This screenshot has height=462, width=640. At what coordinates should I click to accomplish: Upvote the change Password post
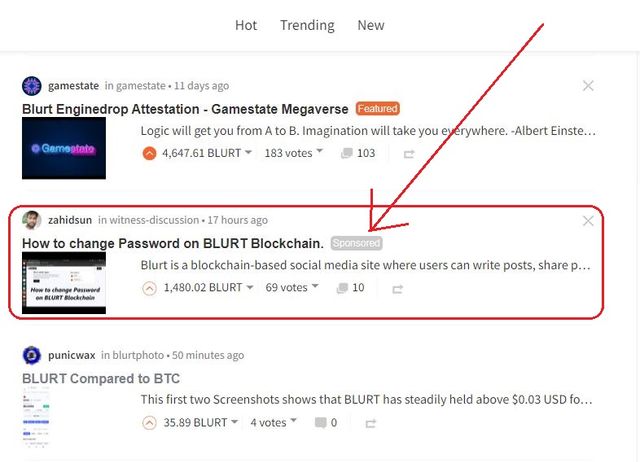149,288
